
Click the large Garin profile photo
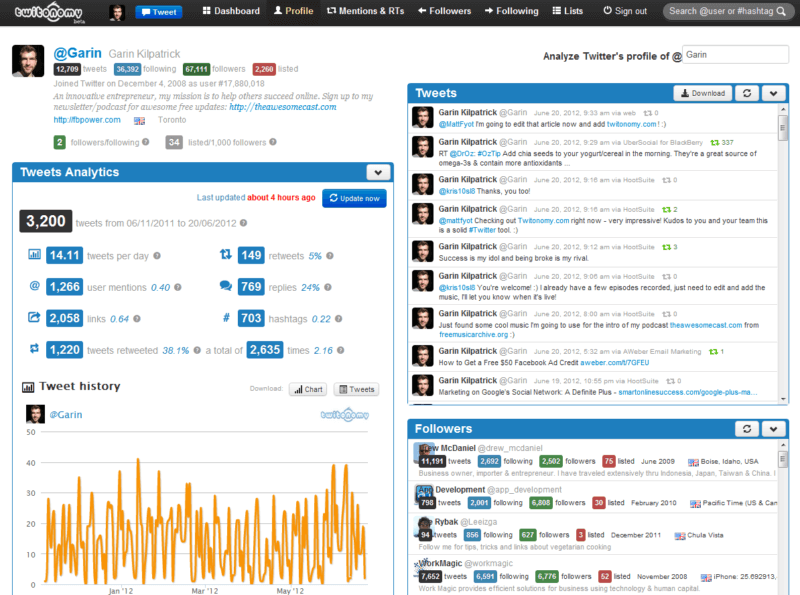(28, 61)
